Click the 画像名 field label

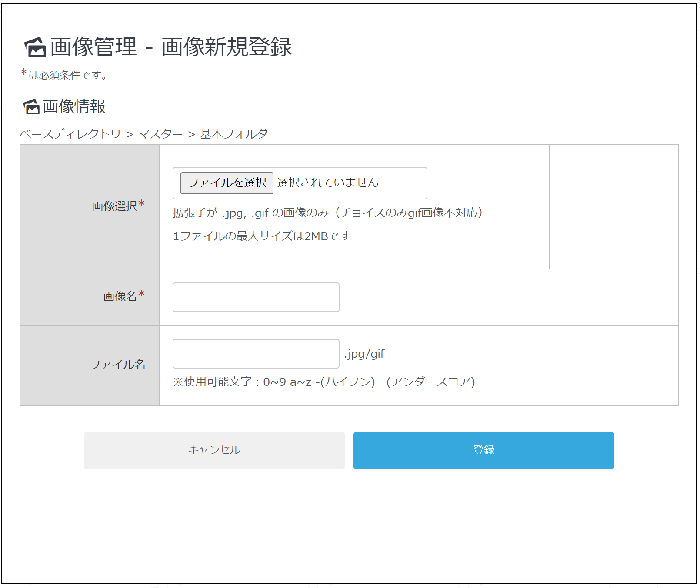pyautogui.click(x=120, y=296)
